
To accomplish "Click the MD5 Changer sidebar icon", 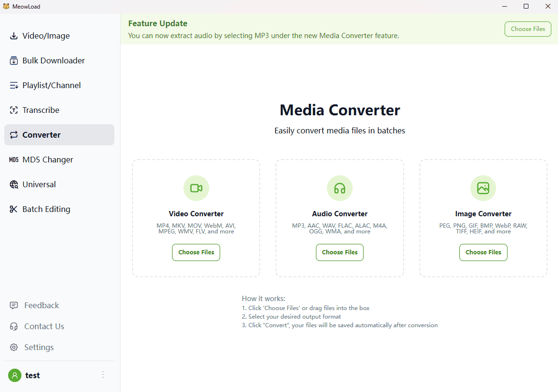I will click(x=14, y=160).
